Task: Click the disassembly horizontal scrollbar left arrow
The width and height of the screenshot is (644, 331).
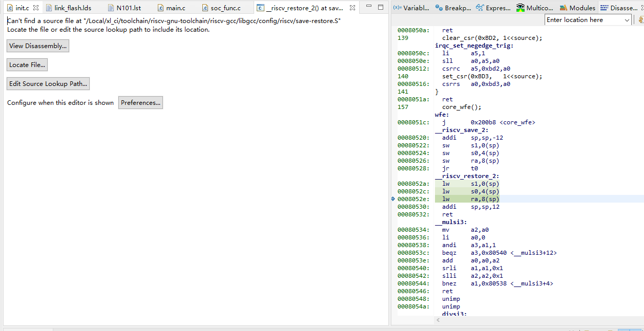Action: (x=438, y=320)
